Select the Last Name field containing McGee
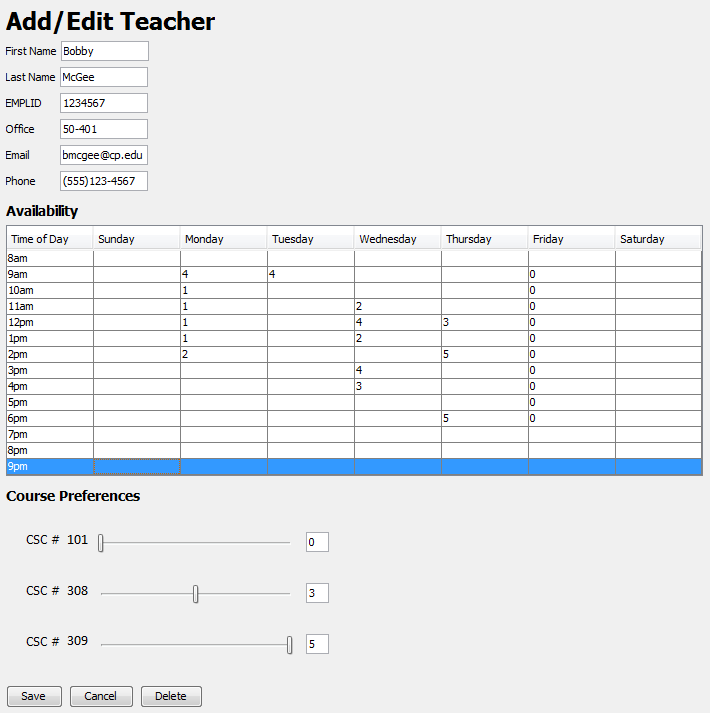The image size is (711, 713). point(104,77)
